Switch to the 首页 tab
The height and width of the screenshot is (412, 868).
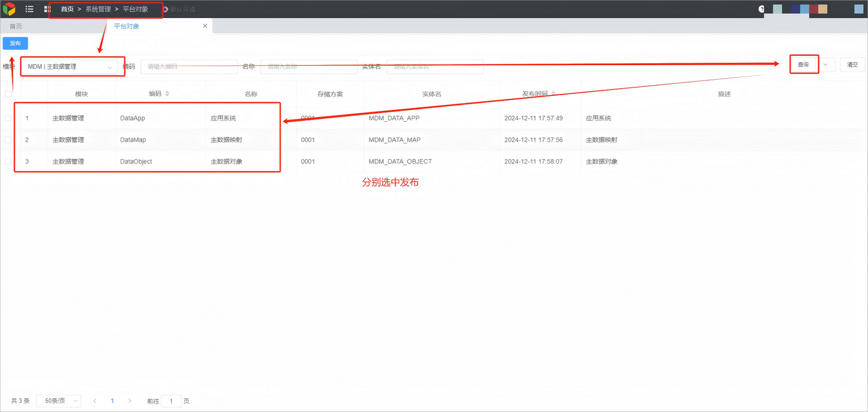(15, 26)
